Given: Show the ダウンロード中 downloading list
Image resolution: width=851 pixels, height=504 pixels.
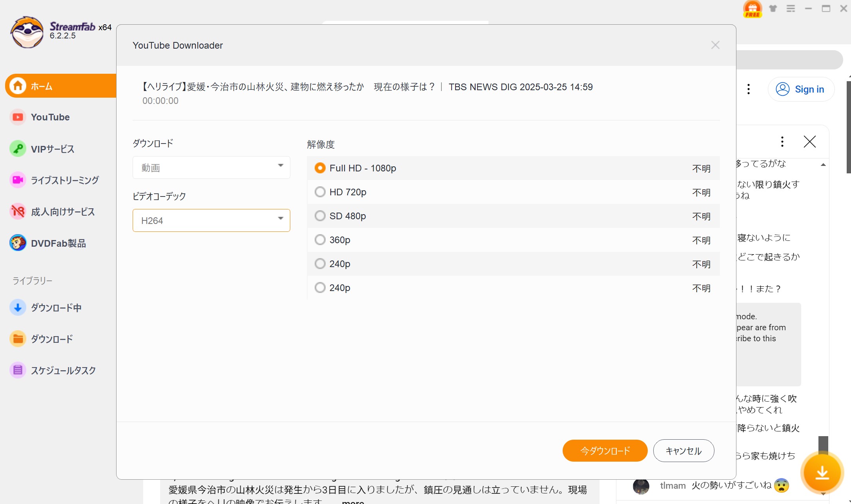Looking at the screenshot, I should coord(56,308).
